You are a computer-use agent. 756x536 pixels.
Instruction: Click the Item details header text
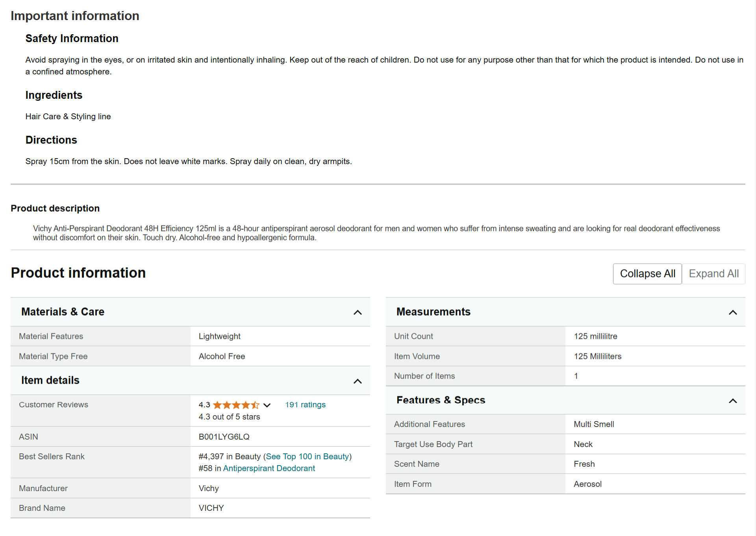click(x=50, y=380)
